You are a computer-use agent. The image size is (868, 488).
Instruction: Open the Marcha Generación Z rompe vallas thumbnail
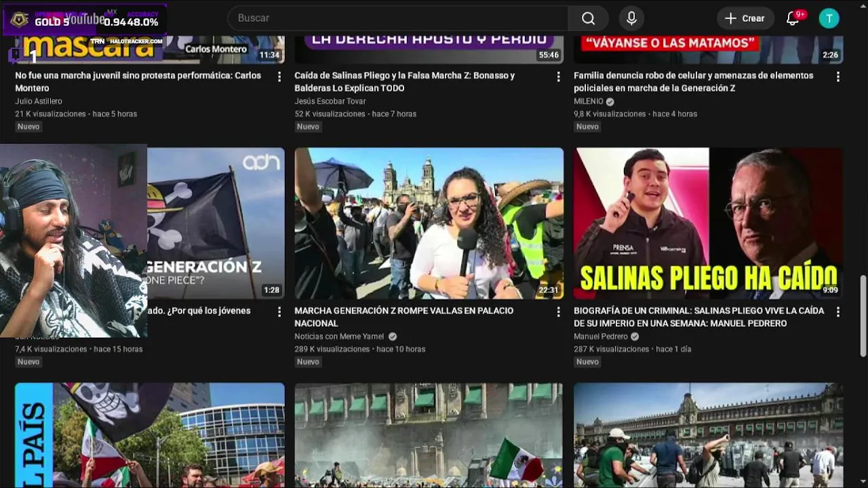[429, 223]
